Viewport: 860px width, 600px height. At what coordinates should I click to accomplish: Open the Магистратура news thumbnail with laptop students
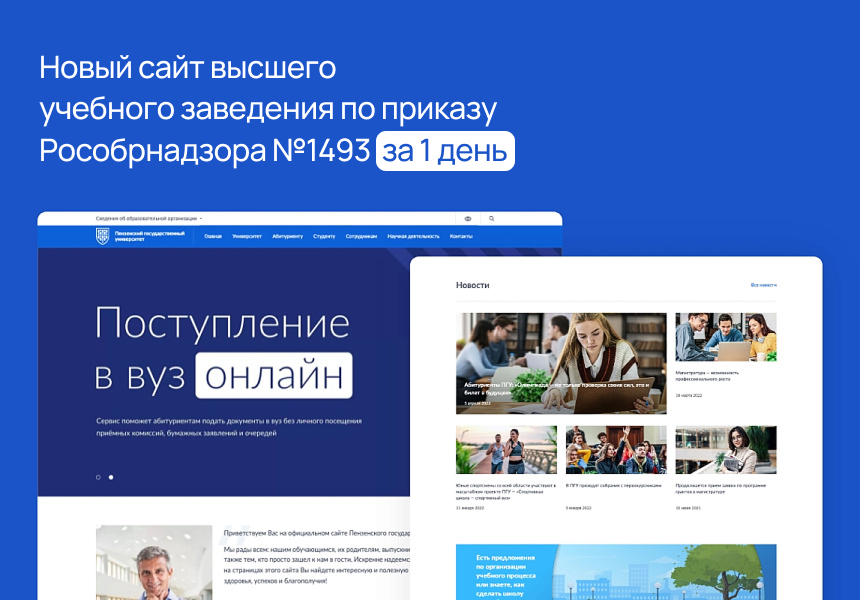tap(725, 337)
